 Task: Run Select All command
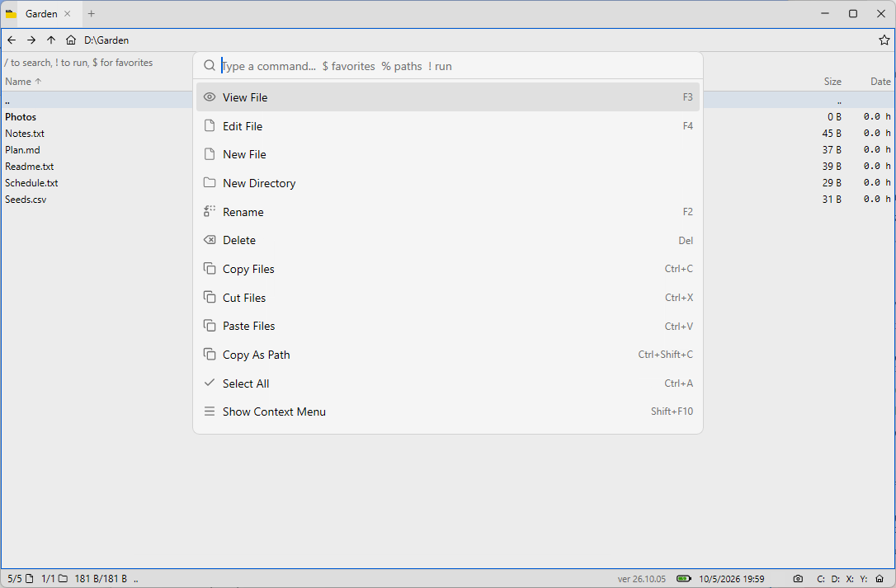[x=448, y=383]
